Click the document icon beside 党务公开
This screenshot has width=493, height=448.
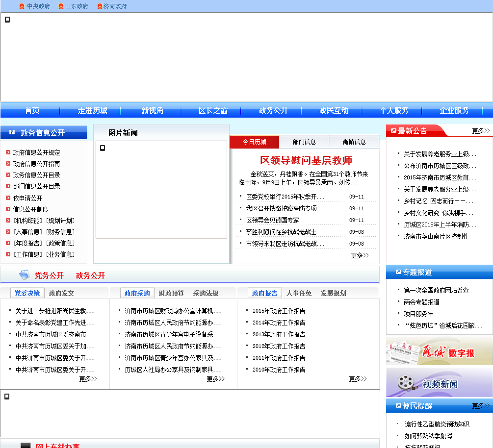[x=24, y=275]
